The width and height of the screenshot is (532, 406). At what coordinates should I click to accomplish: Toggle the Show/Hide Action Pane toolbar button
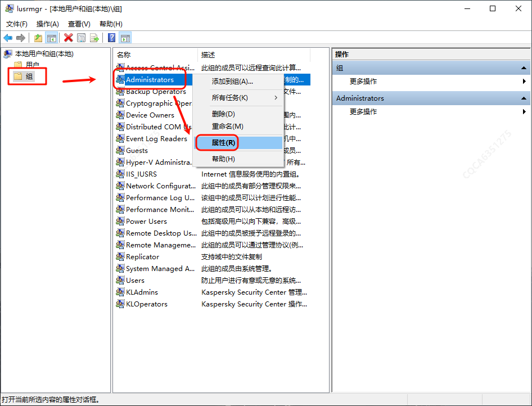pos(125,38)
